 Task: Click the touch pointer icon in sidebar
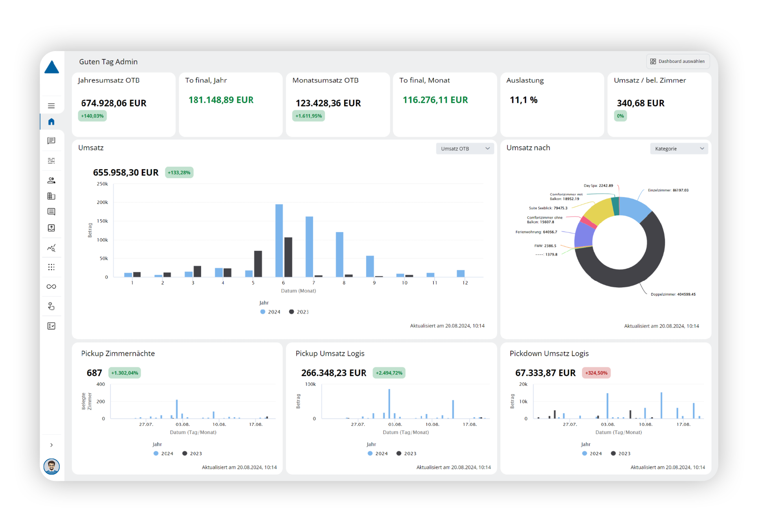point(51,306)
